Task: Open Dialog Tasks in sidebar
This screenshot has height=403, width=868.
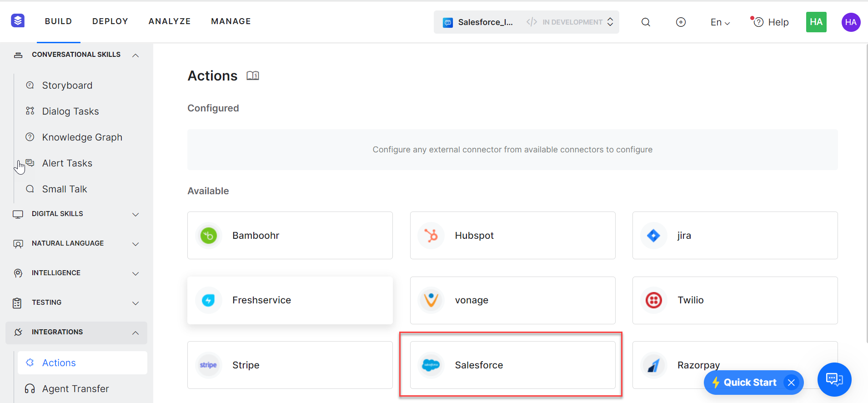Action: (70, 111)
